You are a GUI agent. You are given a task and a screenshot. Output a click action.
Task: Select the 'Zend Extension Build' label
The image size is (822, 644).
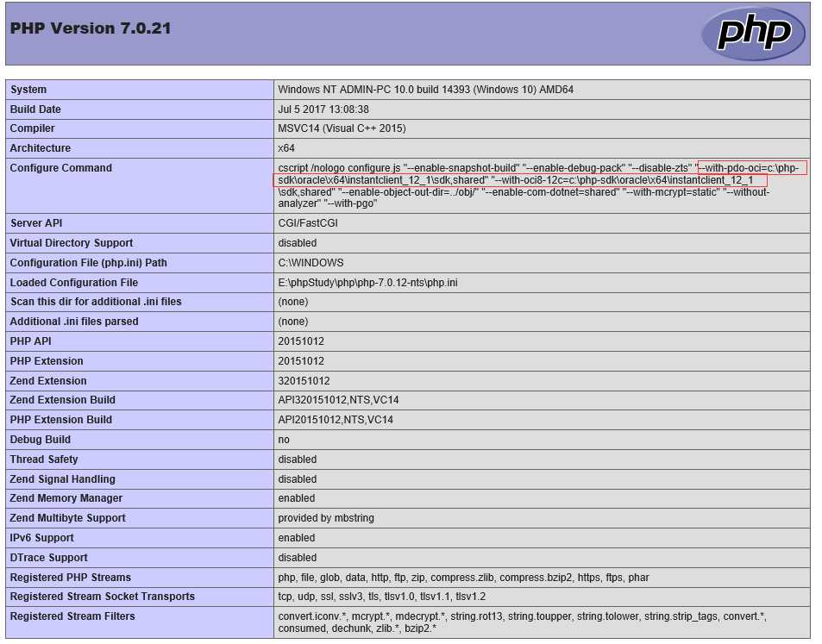(62, 400)
